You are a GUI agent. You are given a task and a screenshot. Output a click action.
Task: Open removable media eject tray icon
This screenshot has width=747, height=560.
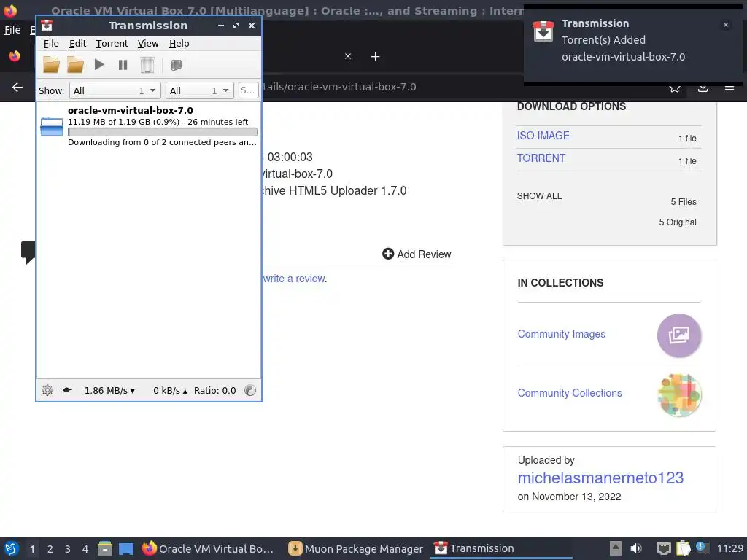[x=616, y=548]
